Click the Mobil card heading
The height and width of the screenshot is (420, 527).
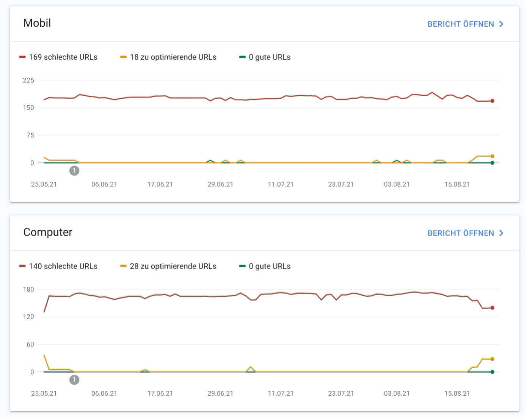[x=37, y=23]
